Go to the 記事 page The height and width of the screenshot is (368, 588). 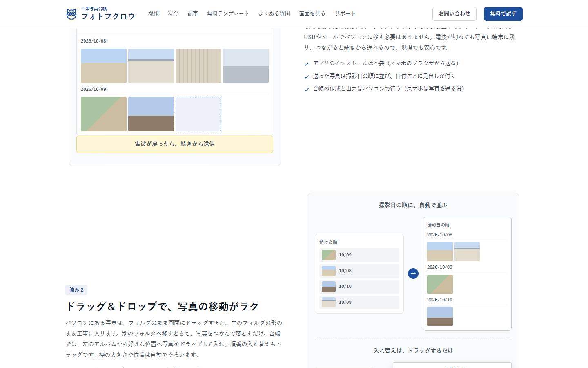tap(193, 14)
